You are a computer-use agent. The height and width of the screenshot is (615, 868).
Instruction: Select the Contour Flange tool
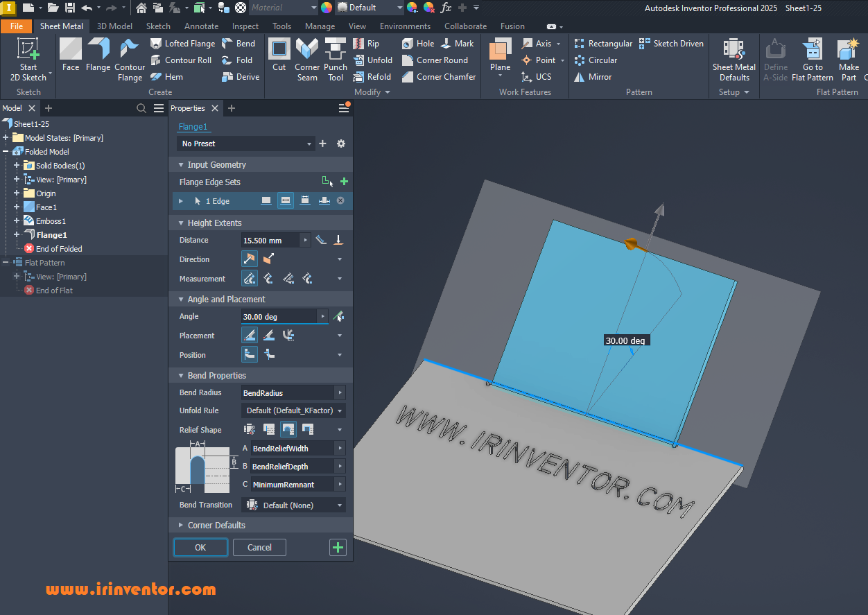pos(130,60)
